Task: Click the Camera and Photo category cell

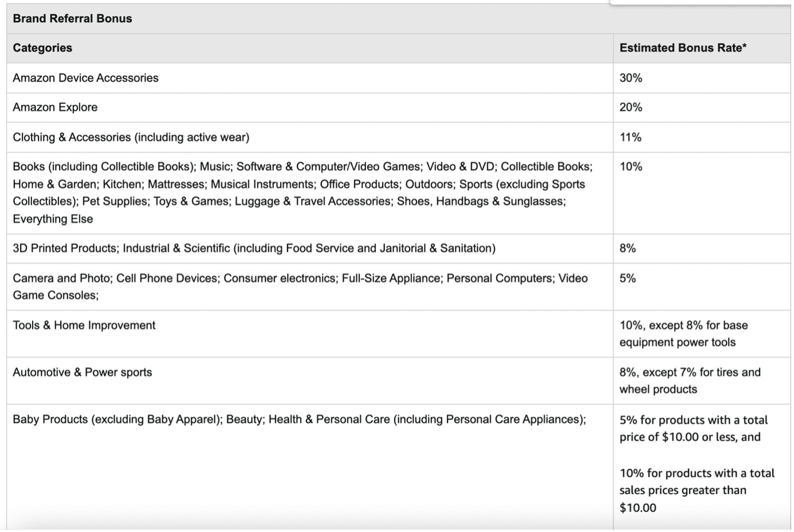Action: (299, 287)
